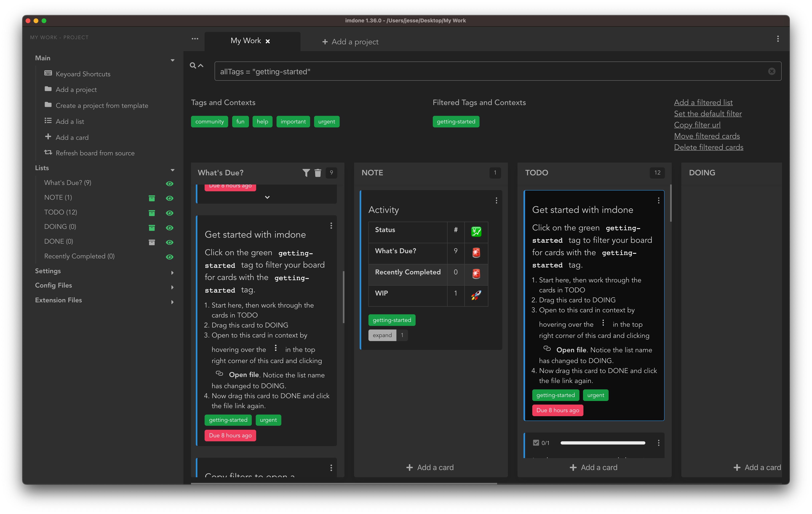Click the important tag filter
Viewport: 812px width, 514px height.
293,122
